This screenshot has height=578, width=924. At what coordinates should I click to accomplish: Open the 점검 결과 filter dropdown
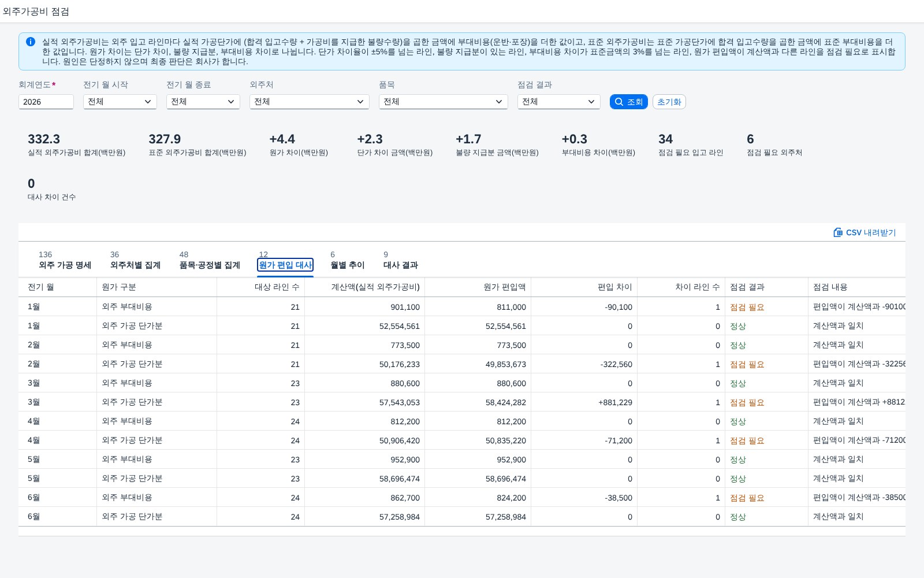click(559, 102)
